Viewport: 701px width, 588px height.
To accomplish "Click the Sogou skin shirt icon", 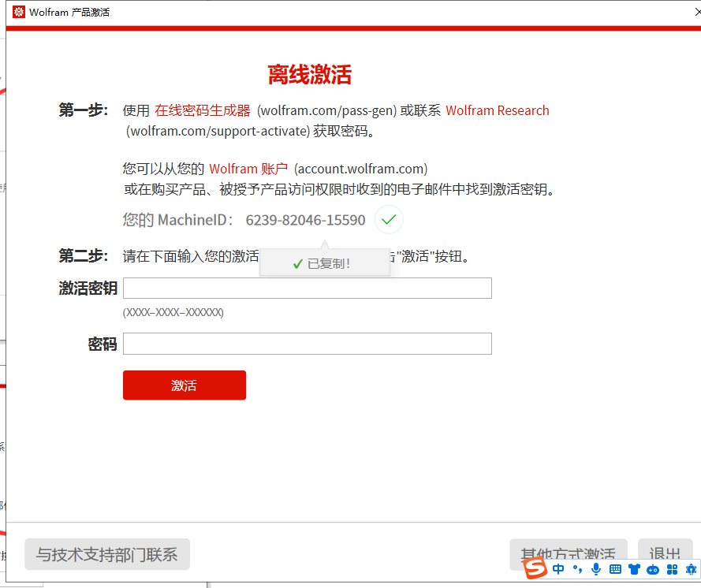I will [634, 569].
